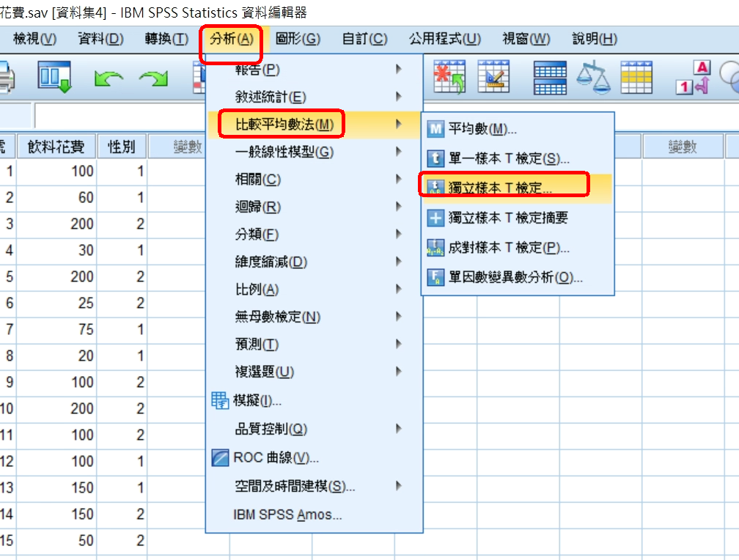The width and height of the screenshot is (739, 560).
Task: Select 獨立樣本 T 檢定... from the submenu
Action: click(500, 188)
